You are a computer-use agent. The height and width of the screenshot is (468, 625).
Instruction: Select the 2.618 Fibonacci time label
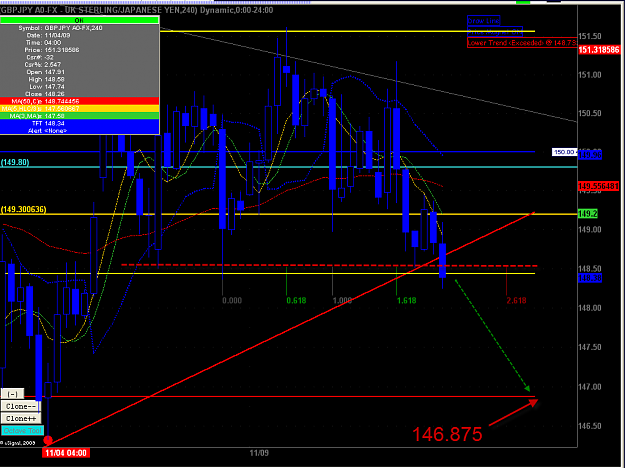tap(517, 301)
